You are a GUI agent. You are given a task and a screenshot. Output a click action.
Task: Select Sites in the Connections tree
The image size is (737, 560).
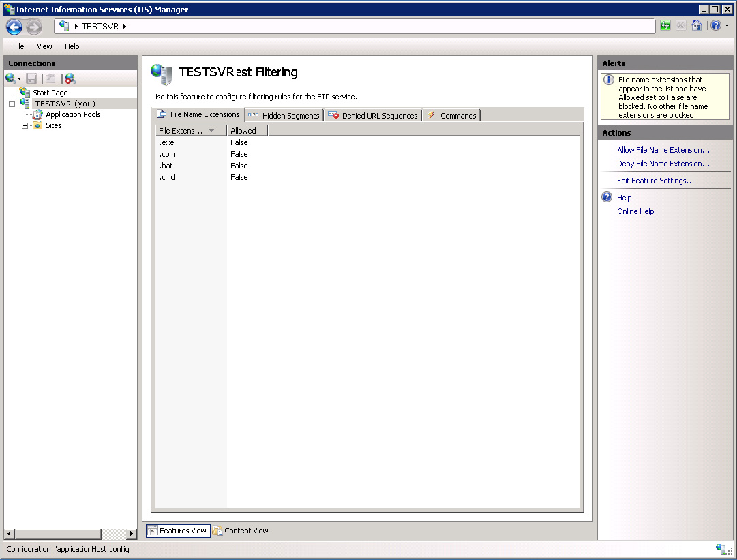coord(54,125)
